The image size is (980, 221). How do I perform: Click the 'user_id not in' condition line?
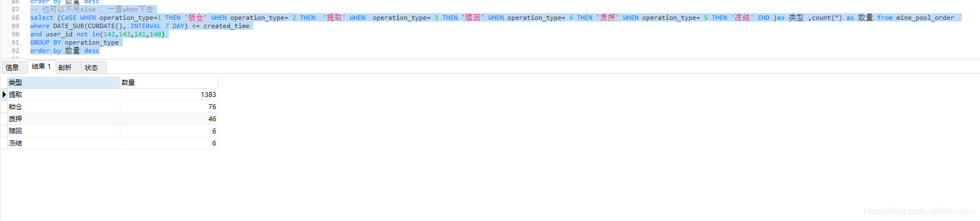(x=97, y=34)
